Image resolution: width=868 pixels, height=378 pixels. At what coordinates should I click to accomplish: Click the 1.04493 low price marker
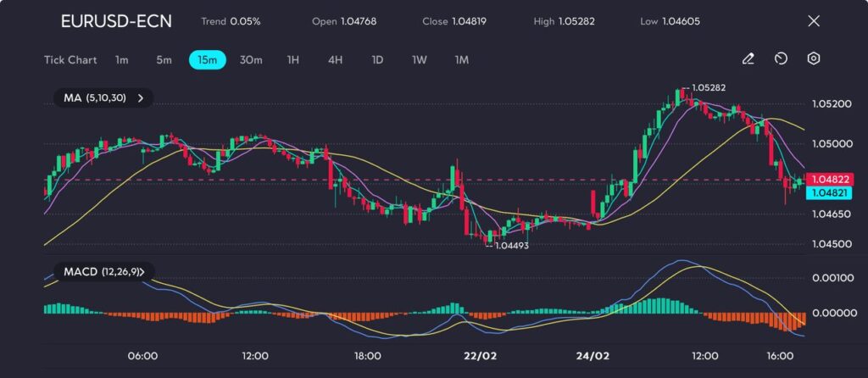(x=511, y=245)
